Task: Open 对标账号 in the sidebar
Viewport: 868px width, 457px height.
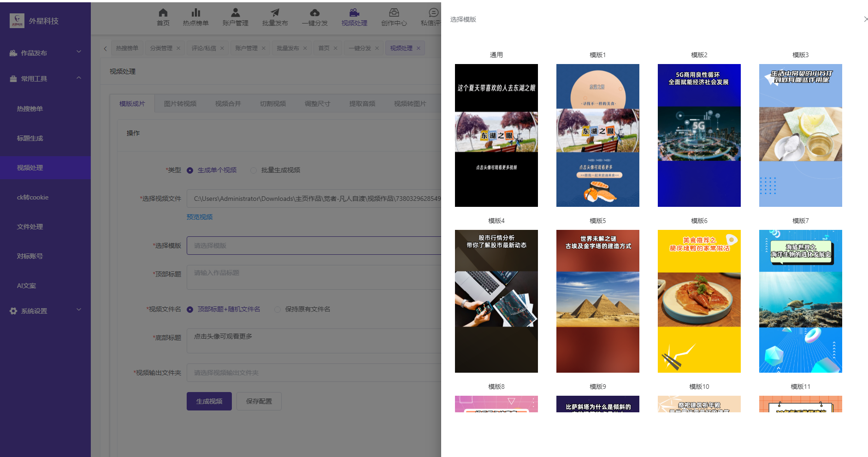Action: pyautogui.click(x=45, y=256)
